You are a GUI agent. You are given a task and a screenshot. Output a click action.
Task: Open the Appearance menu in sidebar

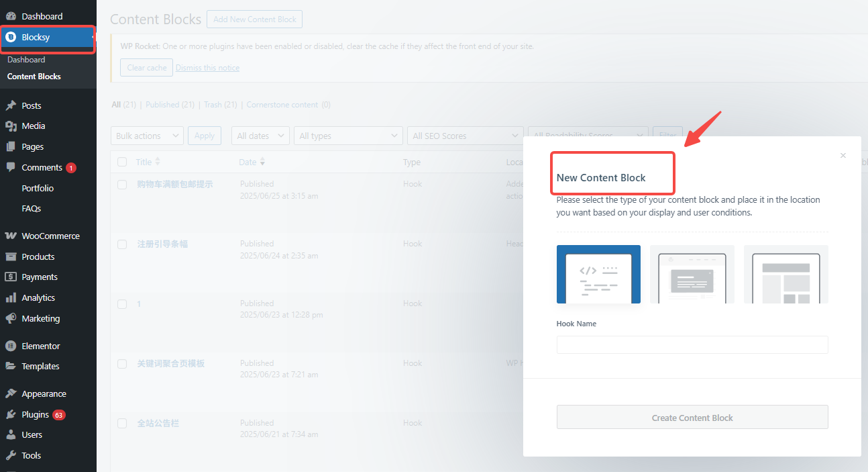[x=44, y=394]
